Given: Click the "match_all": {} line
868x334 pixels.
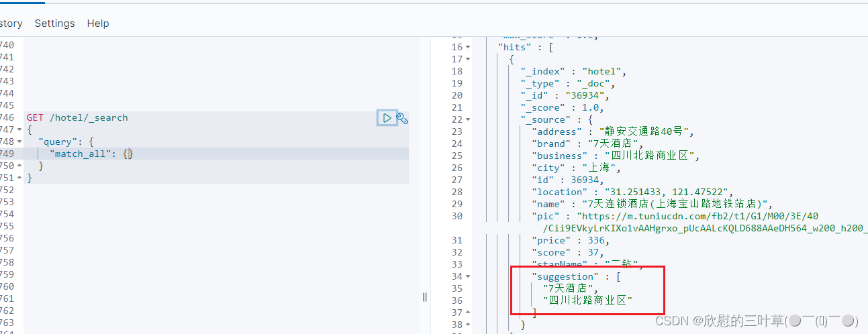Looking at the screenshot, I should (x=91, y=154).
